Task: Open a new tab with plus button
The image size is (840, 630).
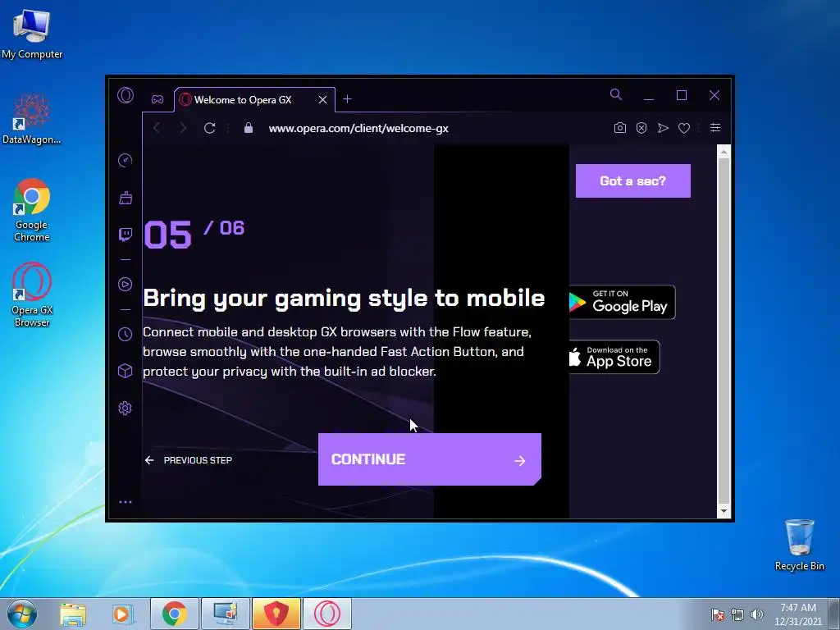Action: [347, 99]
